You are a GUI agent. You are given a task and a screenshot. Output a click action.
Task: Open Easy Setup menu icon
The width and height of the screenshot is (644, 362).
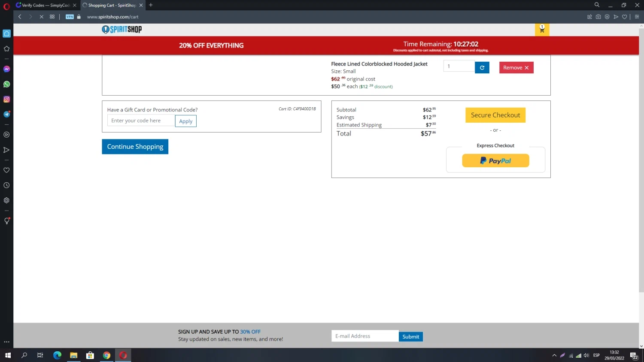(637, 17)
